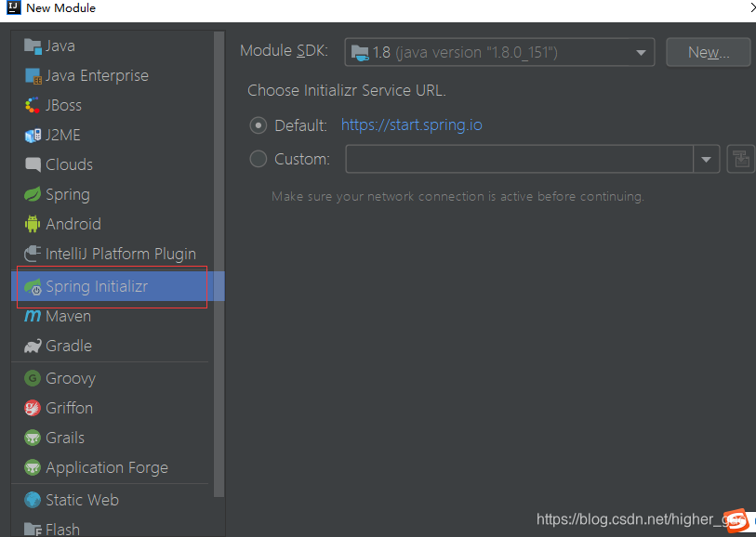The height and width of the screenshot is (537, 756).
Task: Click the SDK folder icon in Module SDK combo
Action: (360, 53)
